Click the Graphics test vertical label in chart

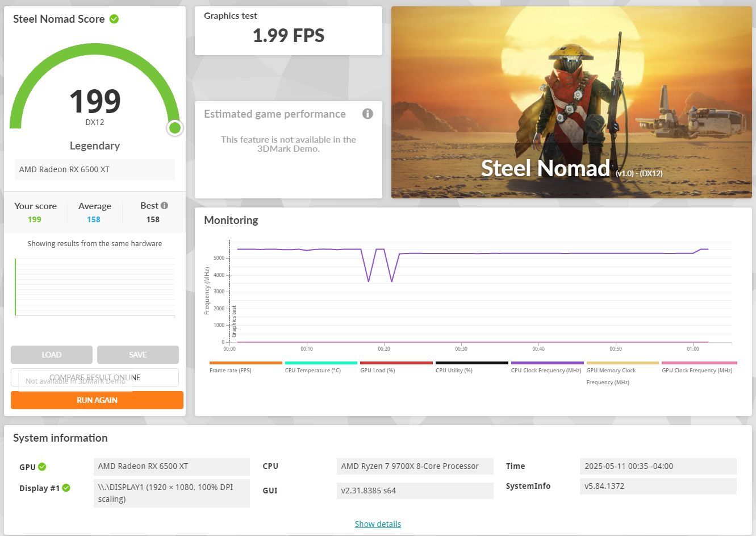coord(234,322)
